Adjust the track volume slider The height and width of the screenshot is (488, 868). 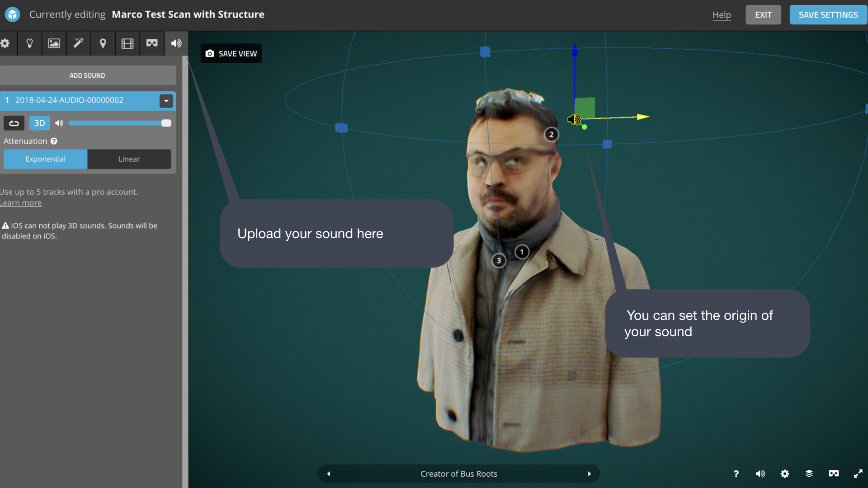(x=120, y=123)
